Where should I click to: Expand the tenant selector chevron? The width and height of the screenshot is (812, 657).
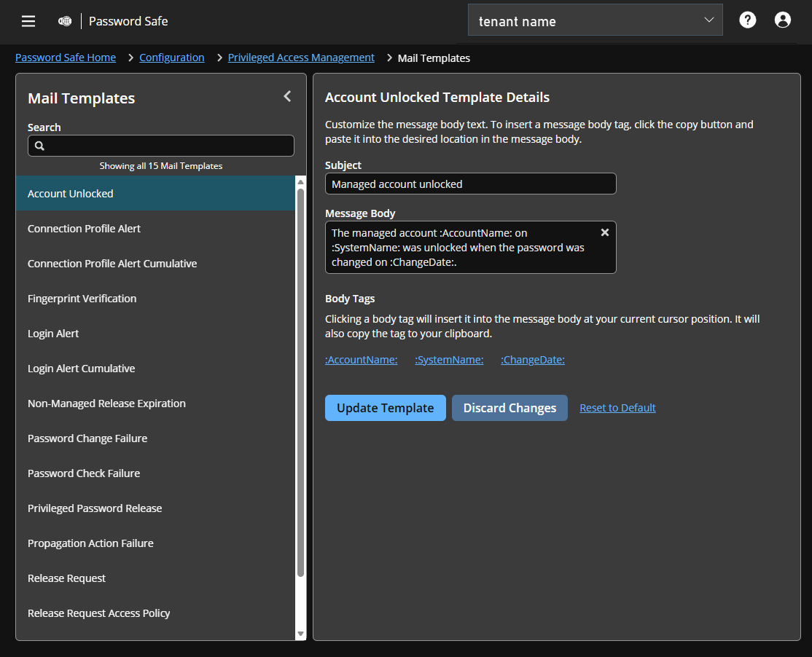click(x=708, y=20)
